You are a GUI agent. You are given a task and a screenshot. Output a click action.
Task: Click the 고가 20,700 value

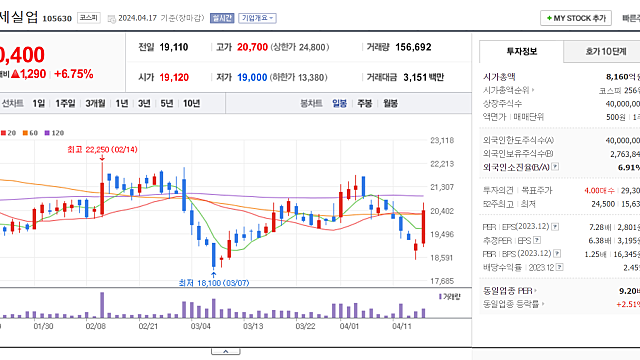[x=252, y=47]
